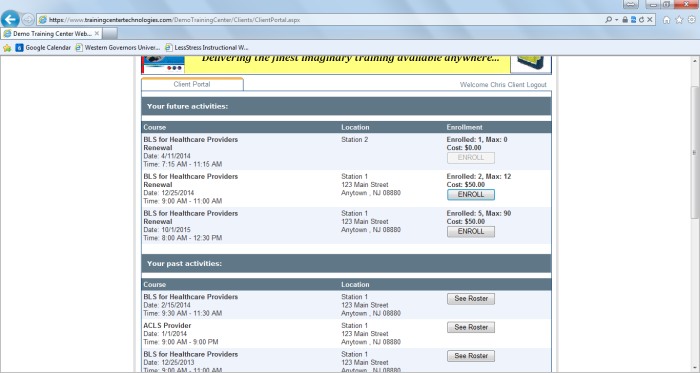Click the Enrollment column header in future activities
The image size is (700, 373).
click(x=464, y=127)
